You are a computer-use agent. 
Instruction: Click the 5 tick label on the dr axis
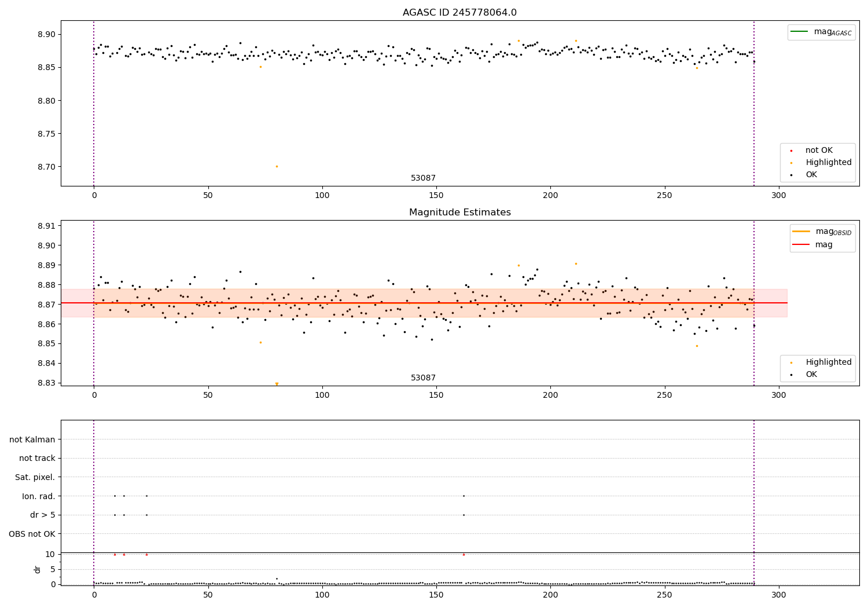coord(53,569)
